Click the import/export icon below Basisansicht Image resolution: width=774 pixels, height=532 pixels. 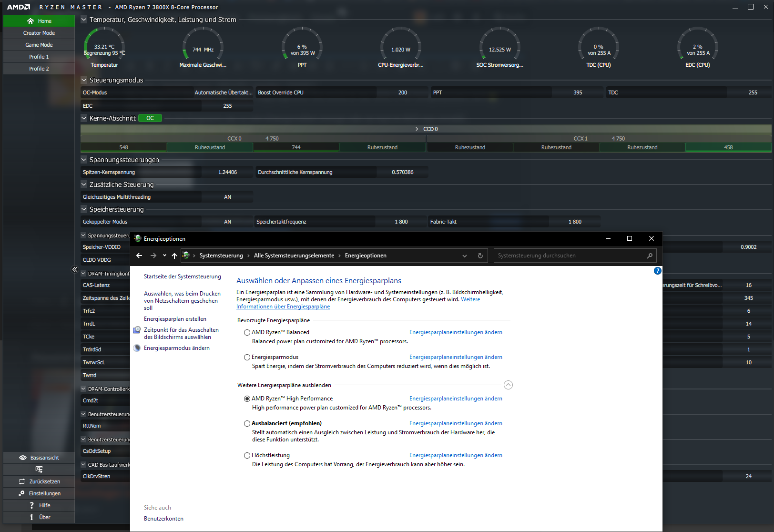point(39,470)
